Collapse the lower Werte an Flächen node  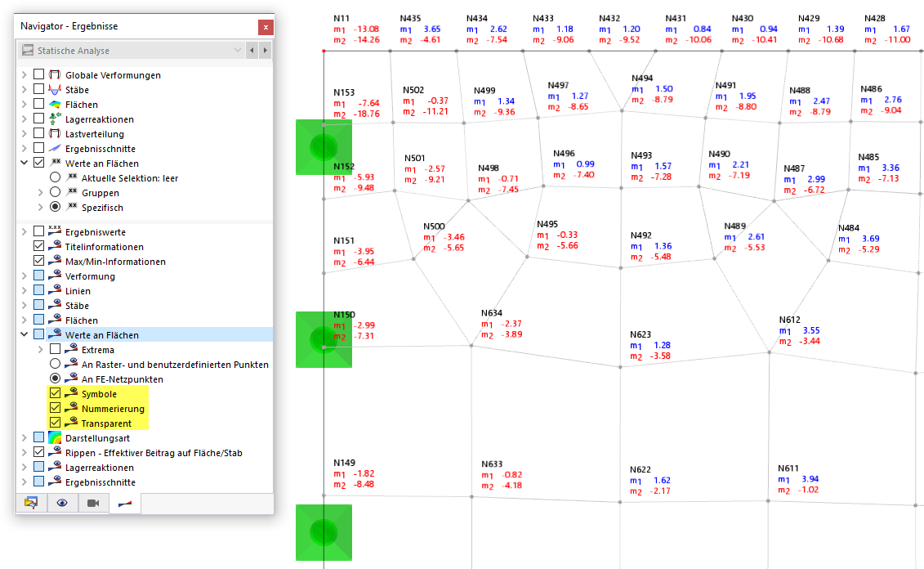(x=25, y=334)
